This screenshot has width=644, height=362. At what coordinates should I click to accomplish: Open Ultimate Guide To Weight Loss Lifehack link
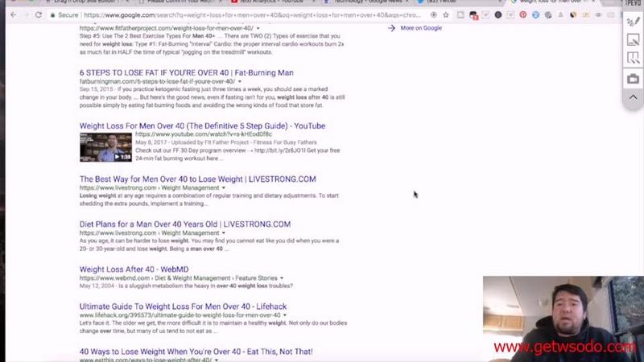(183, 306)
